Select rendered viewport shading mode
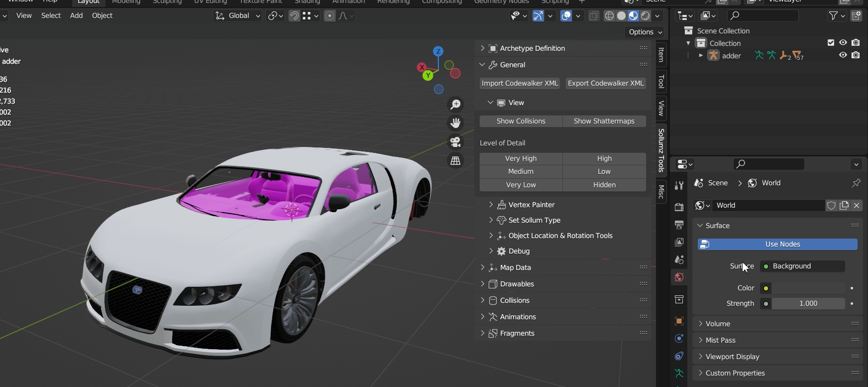The image size is (868, 387). (x=646, y=16)
